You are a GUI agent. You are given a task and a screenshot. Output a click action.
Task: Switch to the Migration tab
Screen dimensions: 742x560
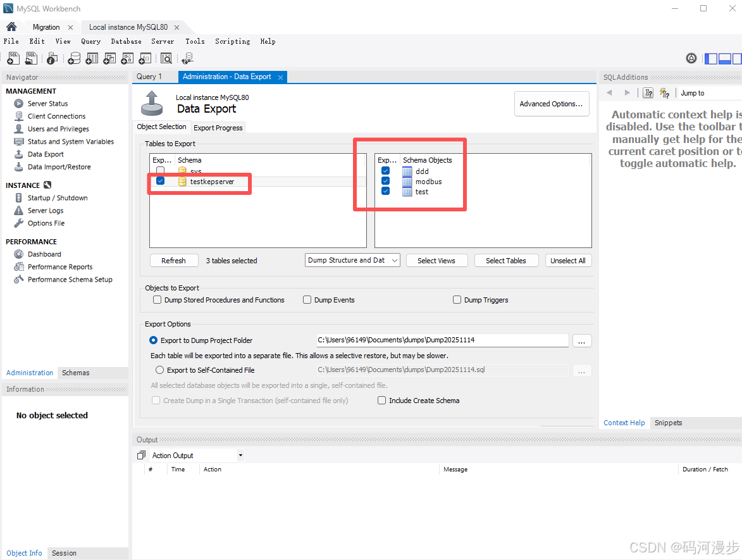click(x=46, y=27)
